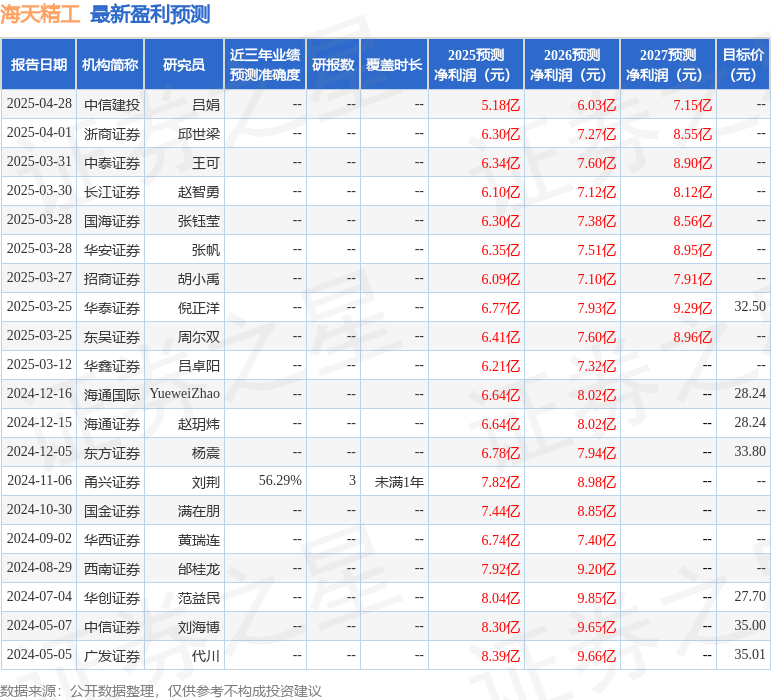Click the 5.18亿 profit value
771x700 pixels.
tap(500, 105)
